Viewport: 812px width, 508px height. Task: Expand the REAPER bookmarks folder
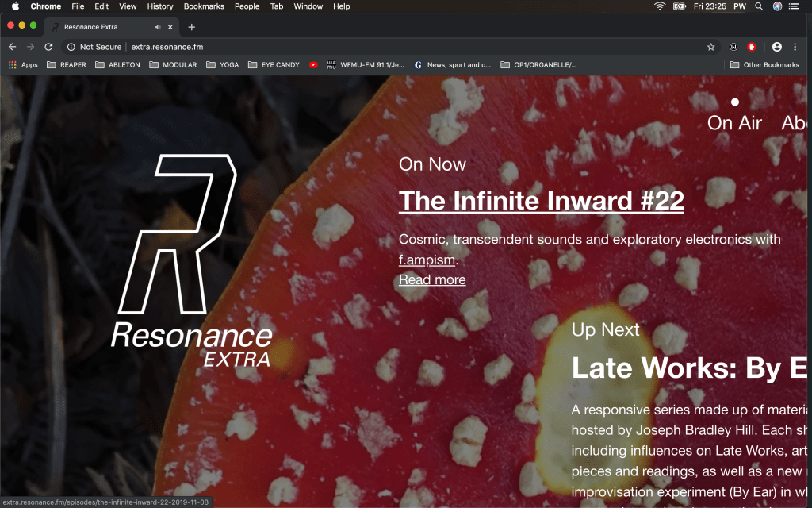[67, 65]
